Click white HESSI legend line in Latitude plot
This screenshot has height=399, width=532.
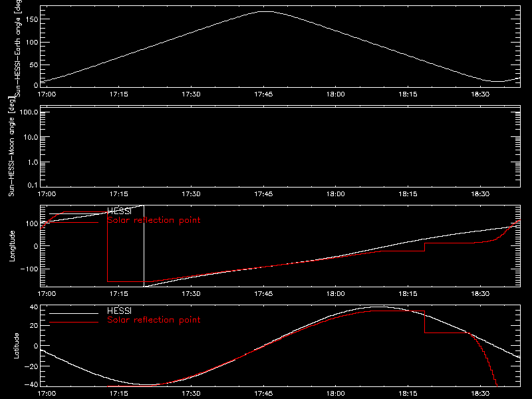(74, 313)
